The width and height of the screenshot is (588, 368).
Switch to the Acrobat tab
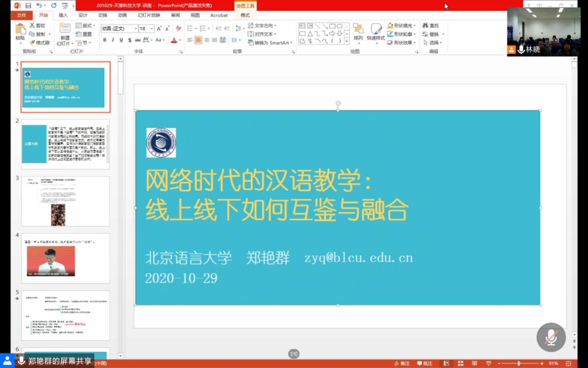(219, 15)
